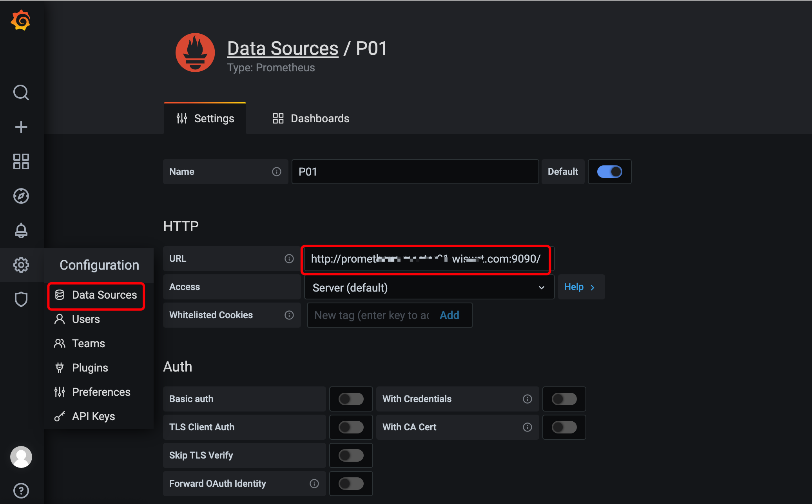The width and height of the screenshot is (812, 504).
Task: Click the Configuration gear icon
Action: click(21, 265)
